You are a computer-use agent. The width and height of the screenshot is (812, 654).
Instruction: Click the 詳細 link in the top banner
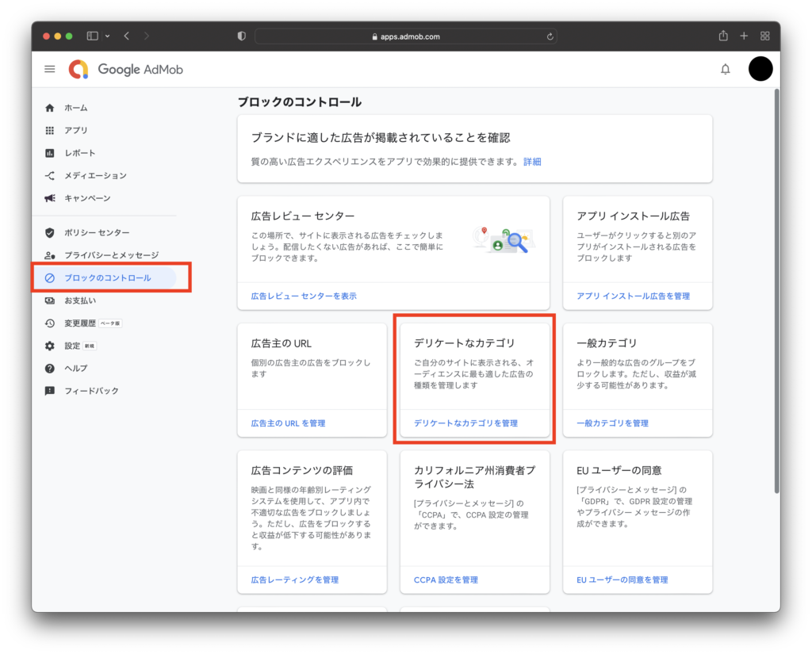click(532, 161)
